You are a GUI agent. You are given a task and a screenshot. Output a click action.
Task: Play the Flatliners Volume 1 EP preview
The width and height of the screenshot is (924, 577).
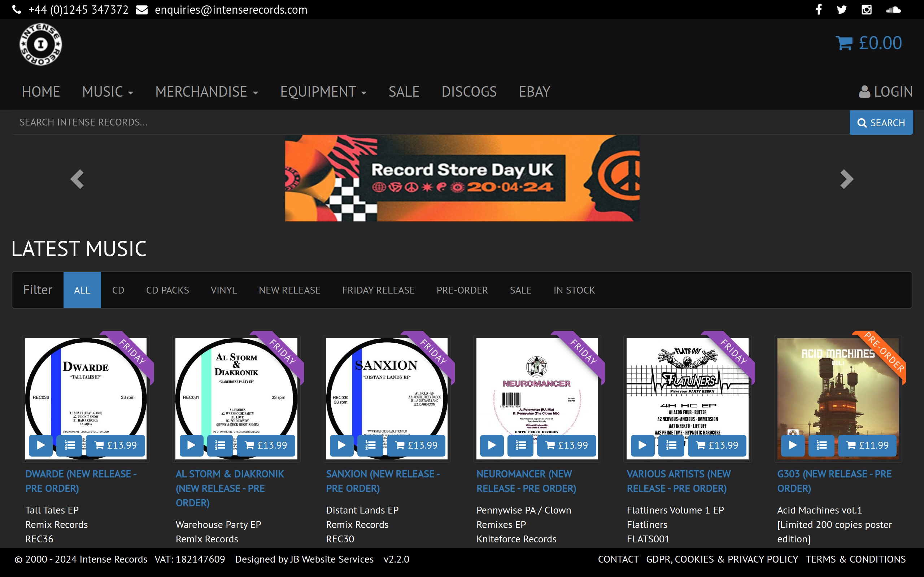coord(642,445)
